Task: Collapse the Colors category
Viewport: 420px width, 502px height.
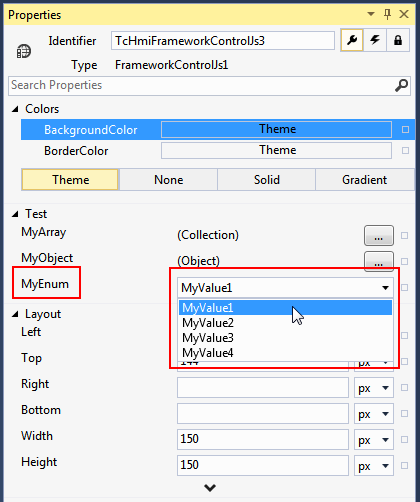Action: (15, 109)
